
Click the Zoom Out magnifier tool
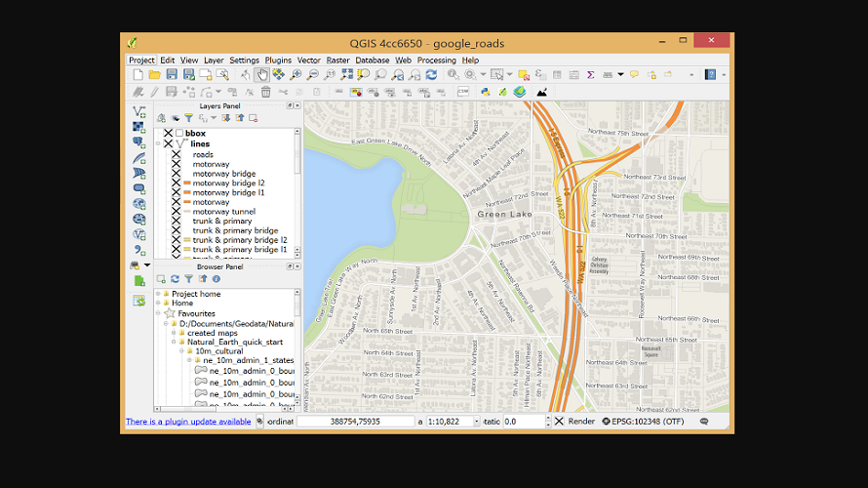click(313, 74)
